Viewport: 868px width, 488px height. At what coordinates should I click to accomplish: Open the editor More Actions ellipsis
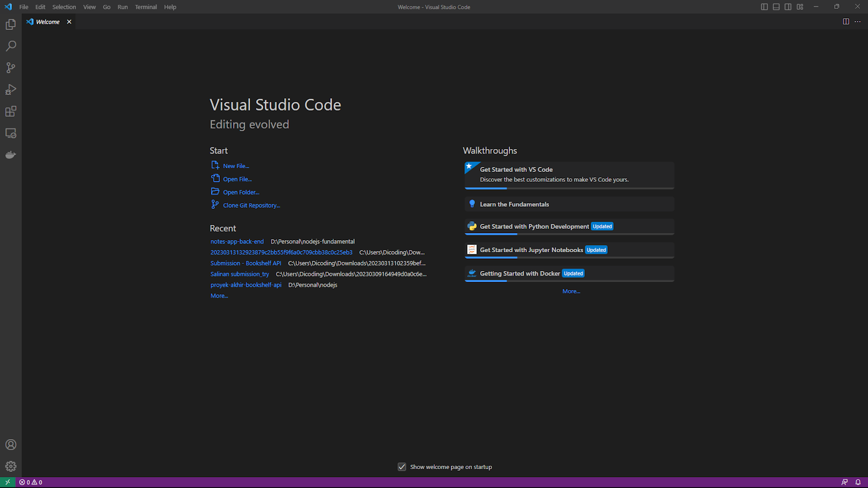(858, 22)
